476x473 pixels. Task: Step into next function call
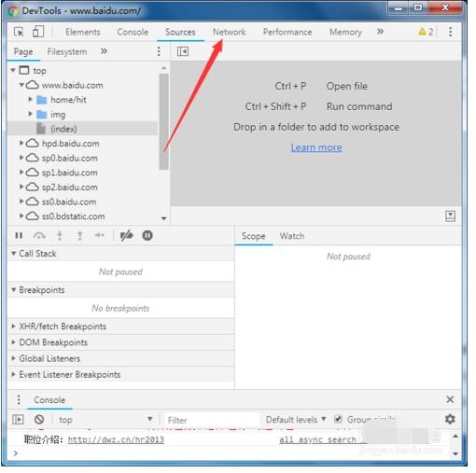(x=60, y=236)
